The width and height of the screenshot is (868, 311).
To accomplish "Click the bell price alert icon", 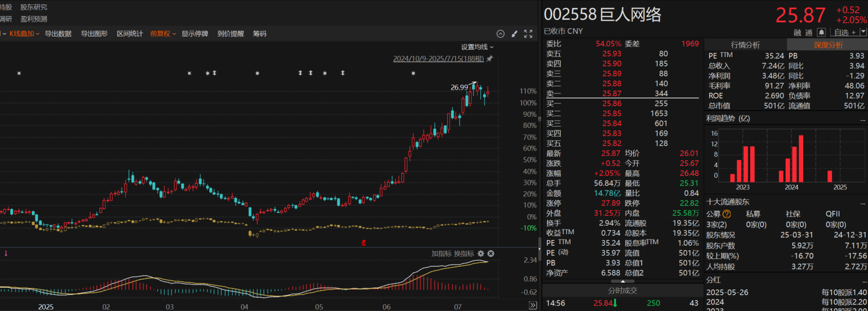I will [822, 33].
